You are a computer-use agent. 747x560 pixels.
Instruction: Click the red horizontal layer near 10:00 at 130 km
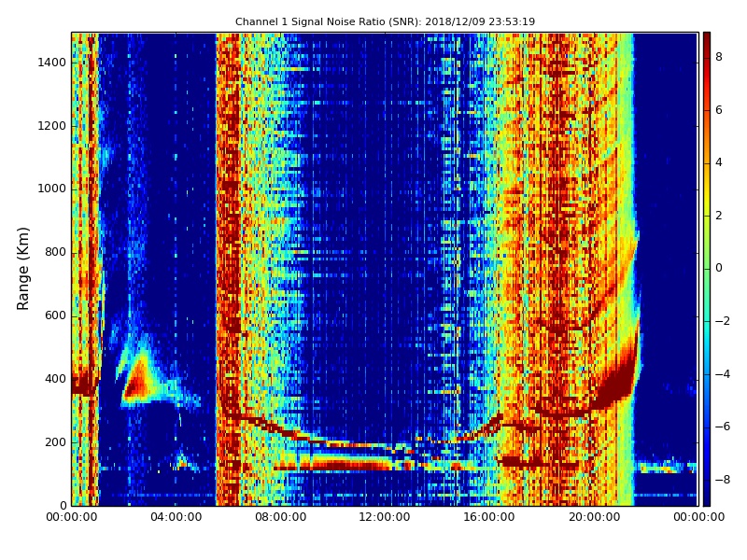click(345, 463)
